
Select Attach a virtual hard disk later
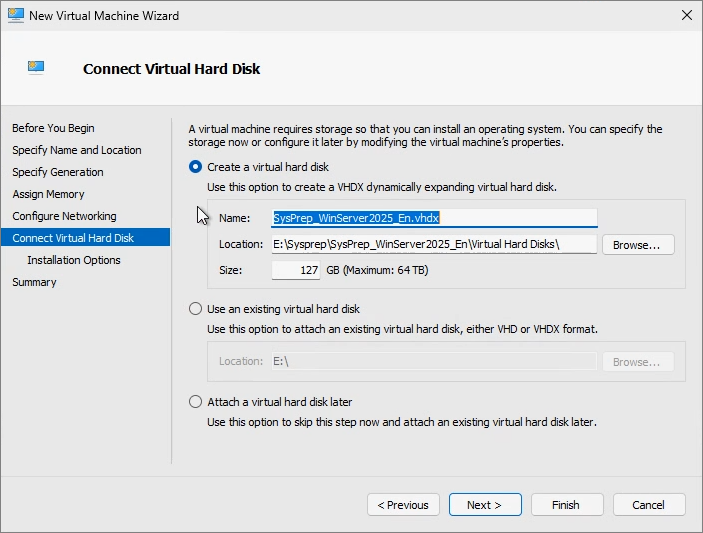[x=195, y=402]
